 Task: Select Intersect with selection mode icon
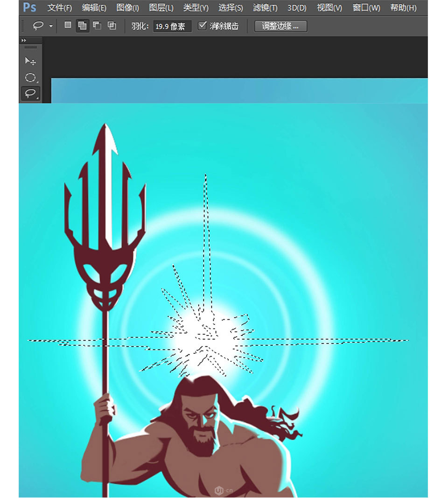(112, 25)
